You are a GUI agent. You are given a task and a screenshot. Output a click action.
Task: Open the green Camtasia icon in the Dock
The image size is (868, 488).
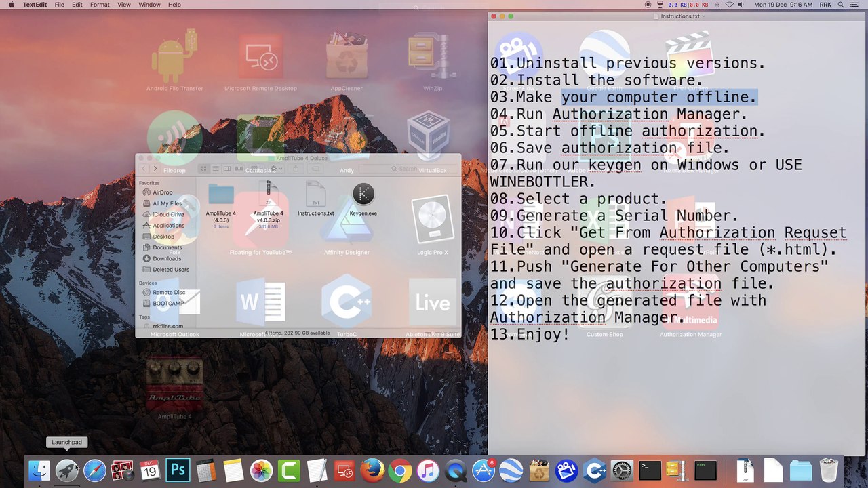click(289, 470)
